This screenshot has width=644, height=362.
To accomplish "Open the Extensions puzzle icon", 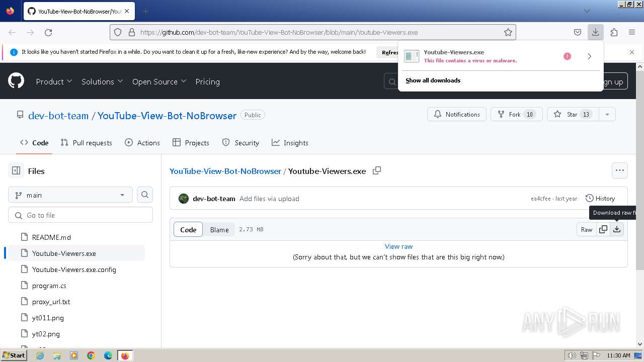I will click(x=614, y=32).
